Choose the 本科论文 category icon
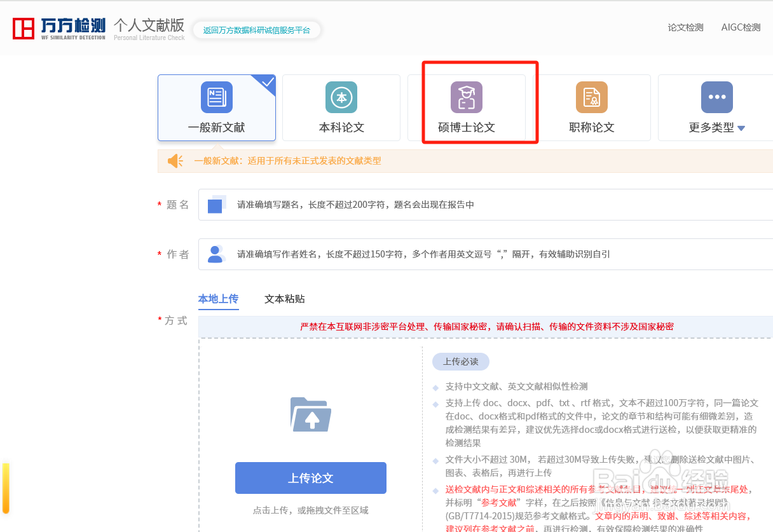The image size is (773, 532). 341,97
